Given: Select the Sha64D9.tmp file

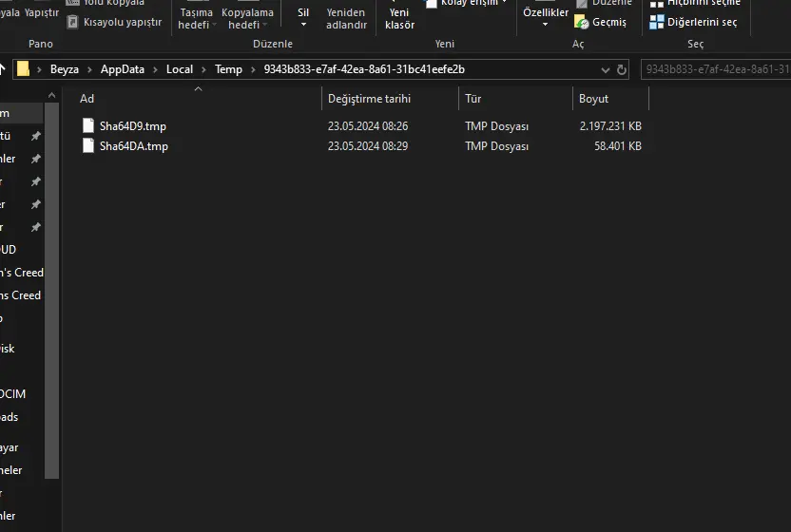Looking at the screenshot, I should pyautogui.click(x=133, y=126).
